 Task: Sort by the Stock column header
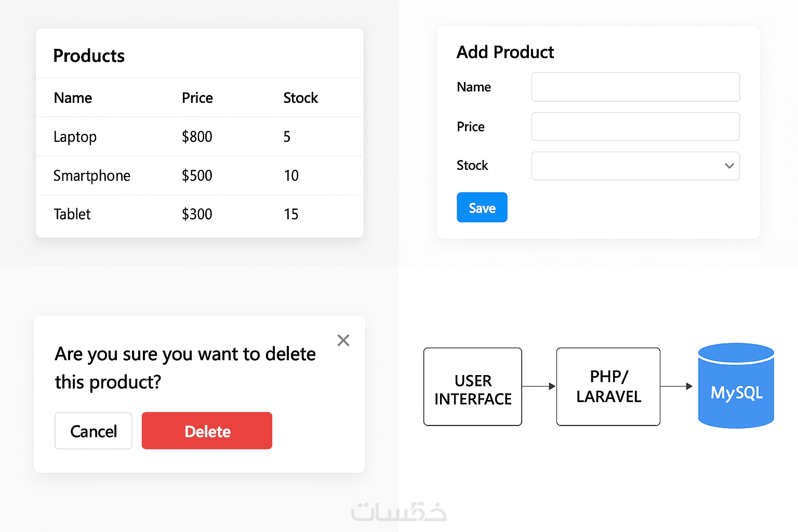[300, 98]
